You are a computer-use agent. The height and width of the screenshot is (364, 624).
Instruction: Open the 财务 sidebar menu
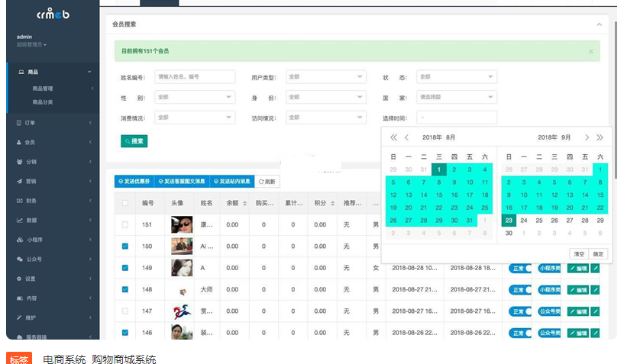pyautogui.click(x=53, y=201)
